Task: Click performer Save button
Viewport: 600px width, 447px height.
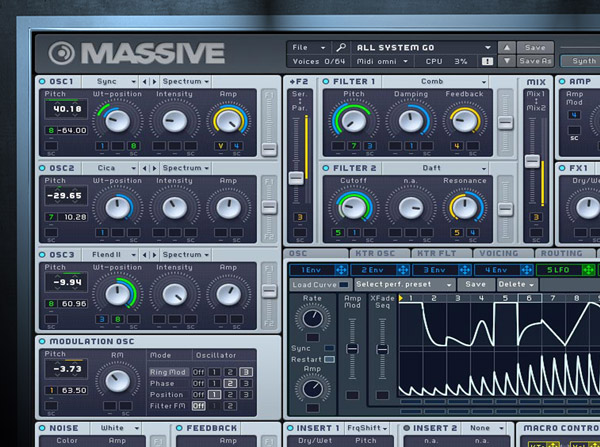Action: click(475, 285)
